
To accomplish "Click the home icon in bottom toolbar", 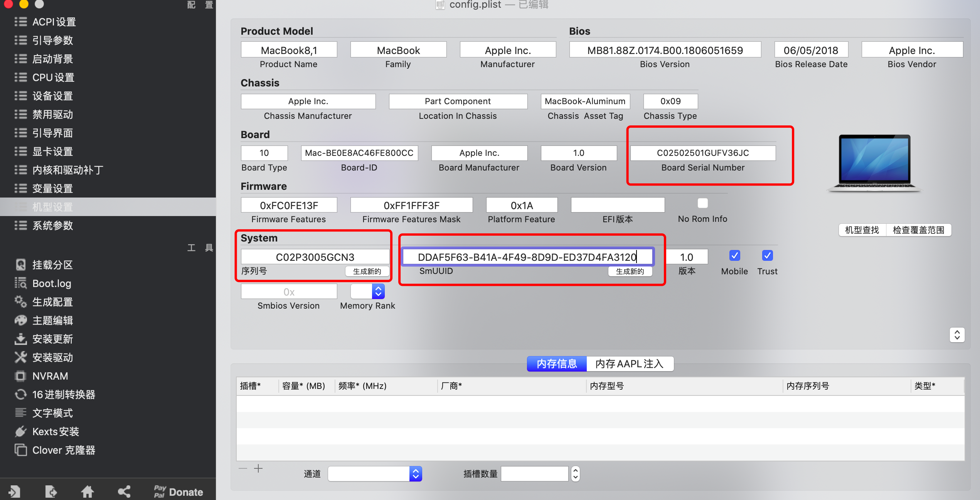I will 88,492.
